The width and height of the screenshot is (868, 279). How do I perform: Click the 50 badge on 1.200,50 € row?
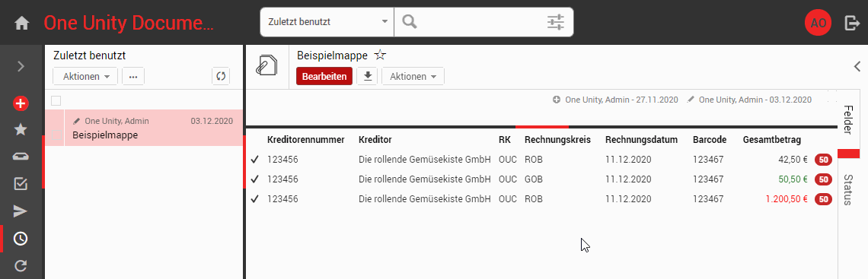823,199
